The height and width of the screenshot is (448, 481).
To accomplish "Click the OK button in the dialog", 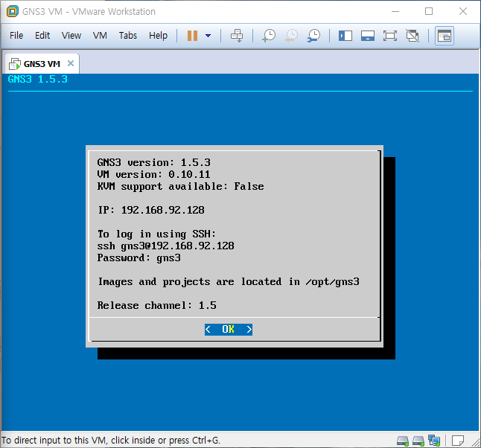I will pos(229,330).
